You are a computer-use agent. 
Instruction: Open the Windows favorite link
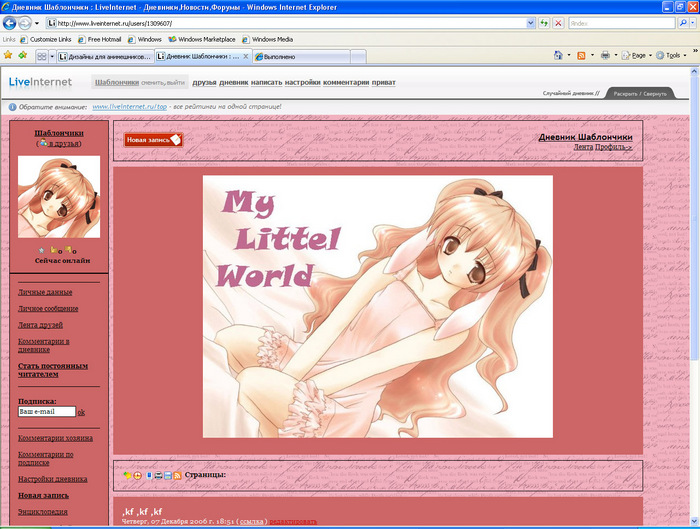click(145, 39)
